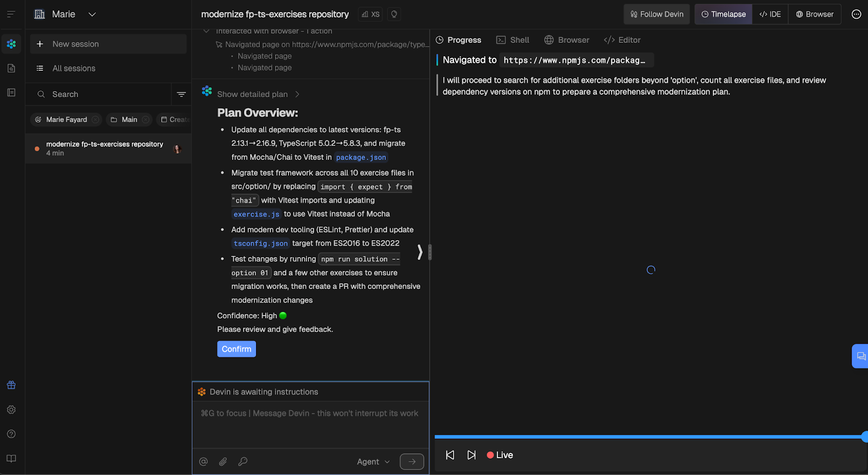
Task: Select Timelapse view in top bar
Action: (724, 14)
